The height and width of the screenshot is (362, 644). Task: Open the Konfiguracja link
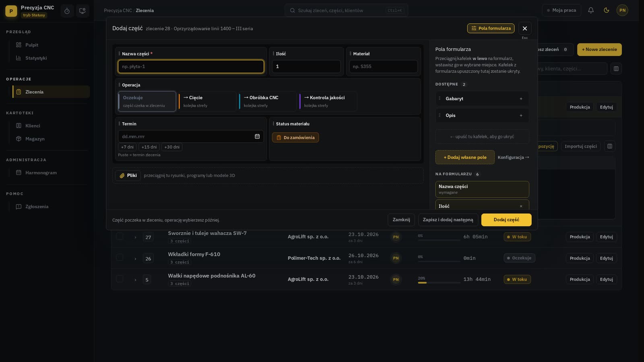coord(513,157)
